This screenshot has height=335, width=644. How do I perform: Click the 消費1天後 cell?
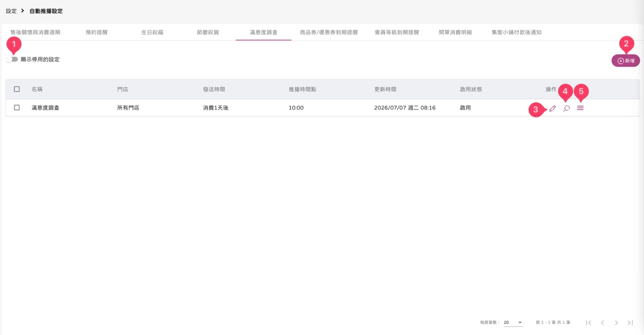point(216,108)
